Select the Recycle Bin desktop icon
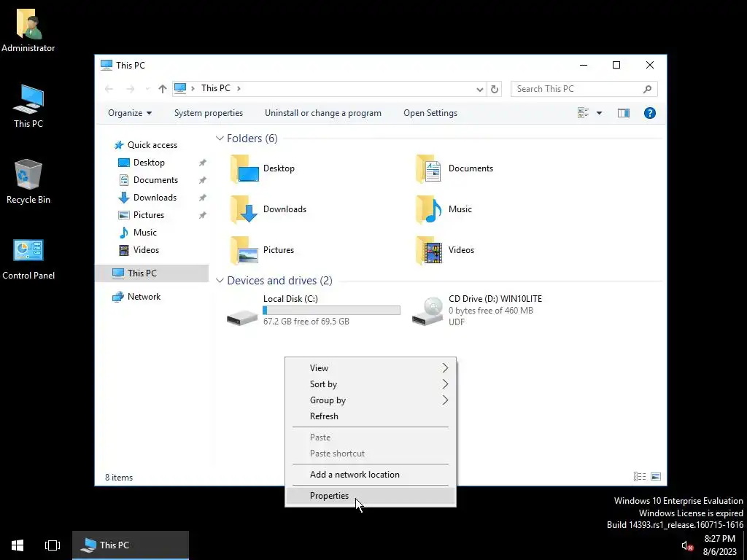The image size is (747, 560). point(28,182)
